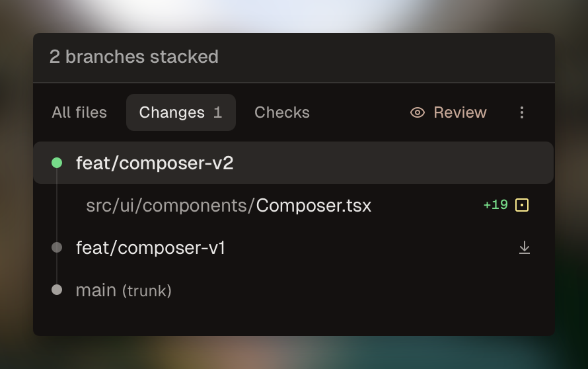Open the Checks tab

point(282,112)
